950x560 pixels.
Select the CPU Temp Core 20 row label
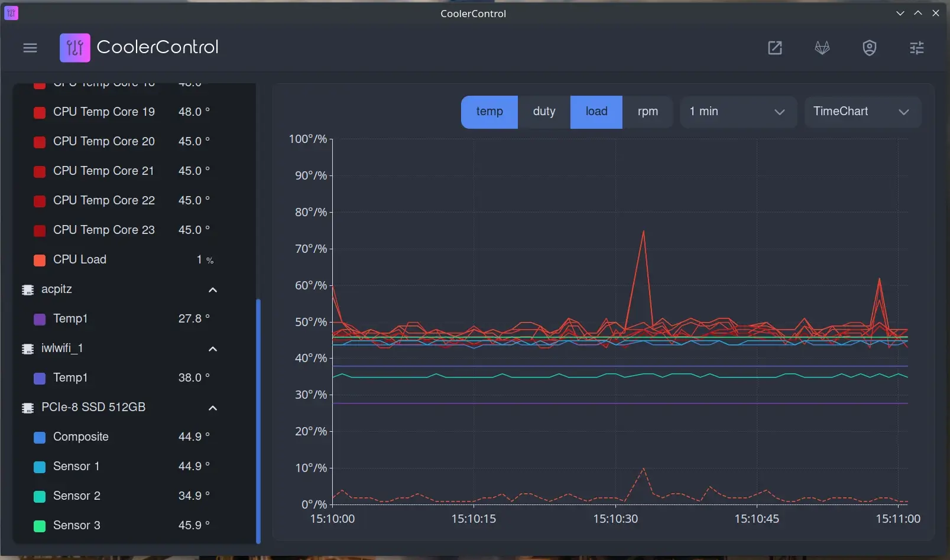pyautogui.click(x=104, y=141)
